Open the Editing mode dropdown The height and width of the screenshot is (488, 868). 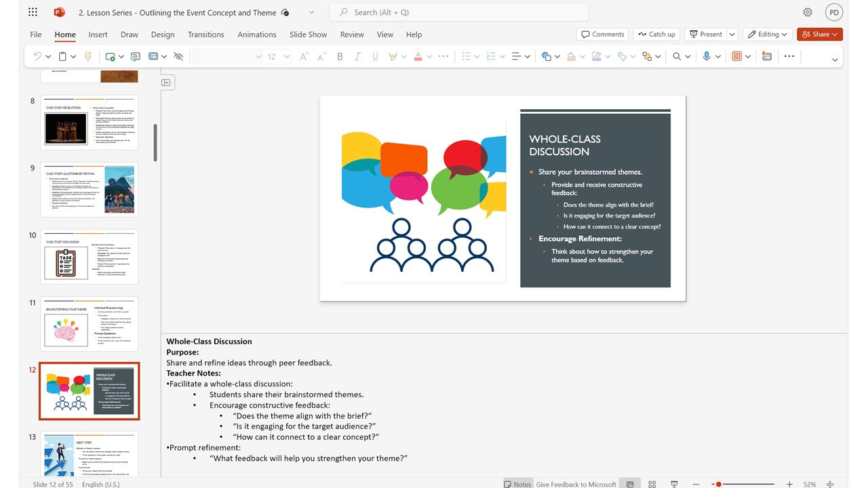pos(768,34)
